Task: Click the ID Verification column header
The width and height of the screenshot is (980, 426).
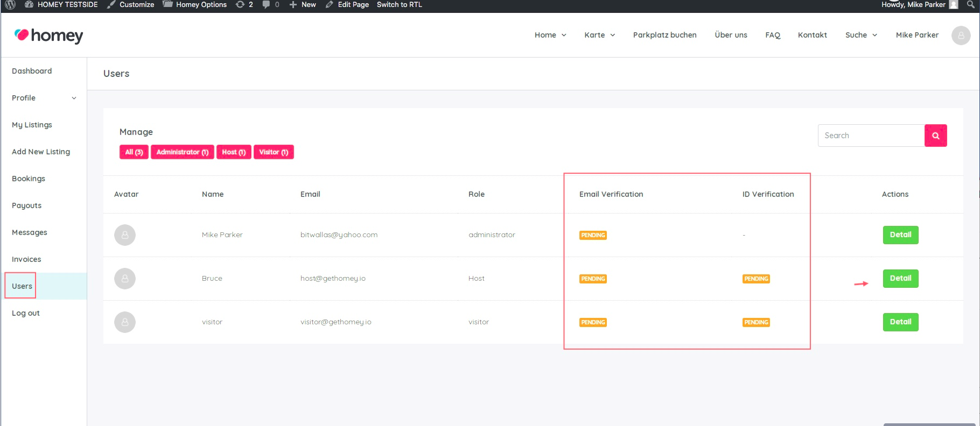Action: [768, 194]
